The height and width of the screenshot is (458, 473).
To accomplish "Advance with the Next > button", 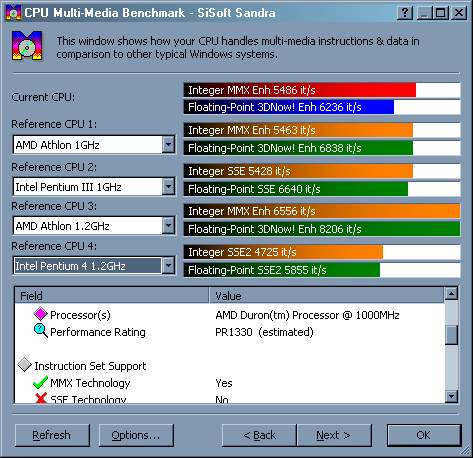I will (334, 435).
